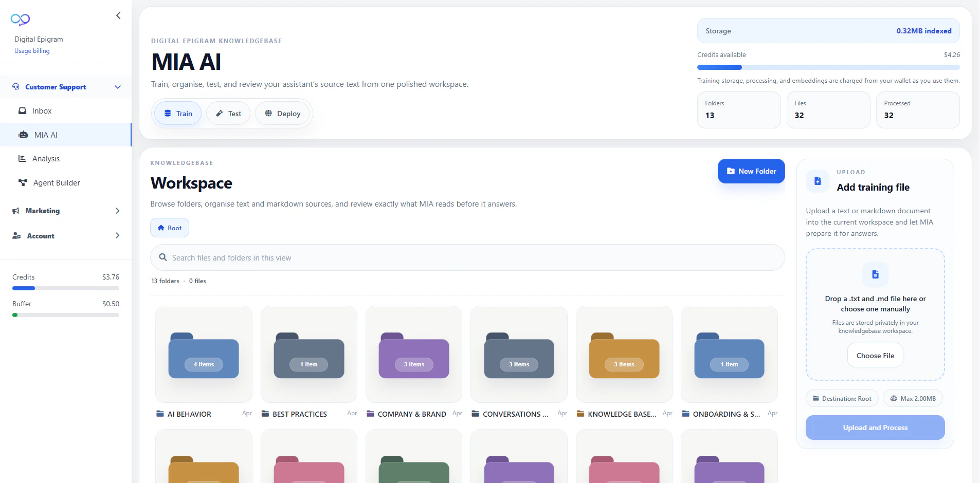This screenshot has width=980, height=483.
Task: Open the KNOWLEDGE BASE folder thumbnail
Action: (624, 354)
